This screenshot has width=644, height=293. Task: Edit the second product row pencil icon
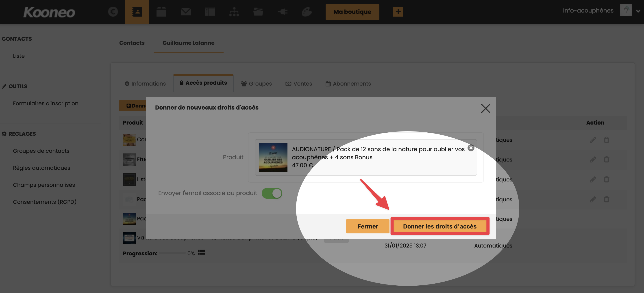coord(593,159)
